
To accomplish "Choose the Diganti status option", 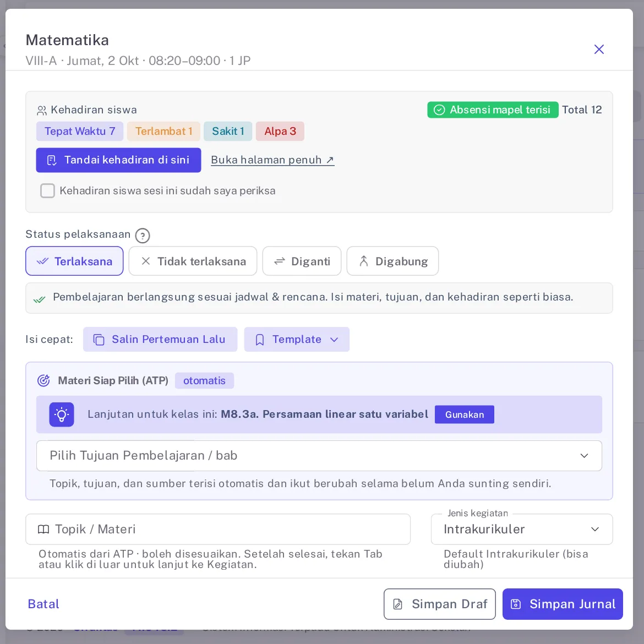I will (x=302, y=261).
